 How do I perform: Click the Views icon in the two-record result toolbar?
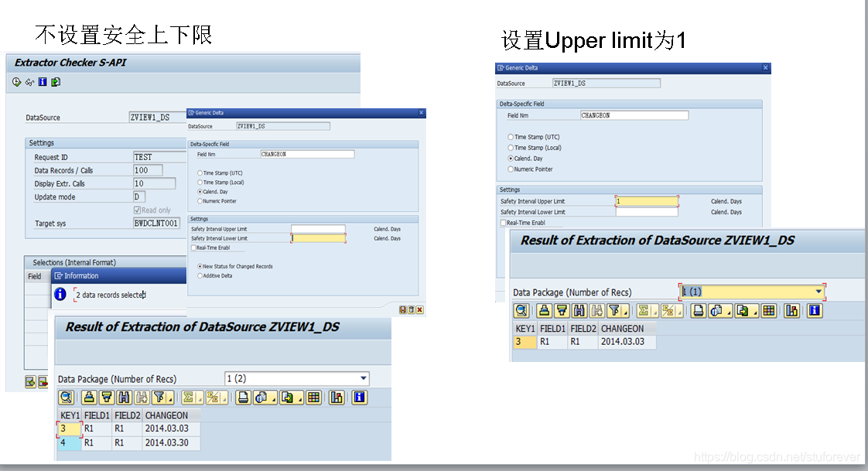click(x=261, y=398)
